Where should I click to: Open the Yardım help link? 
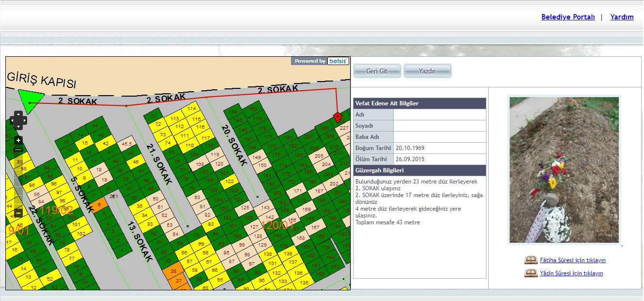(x=622, y=17)
